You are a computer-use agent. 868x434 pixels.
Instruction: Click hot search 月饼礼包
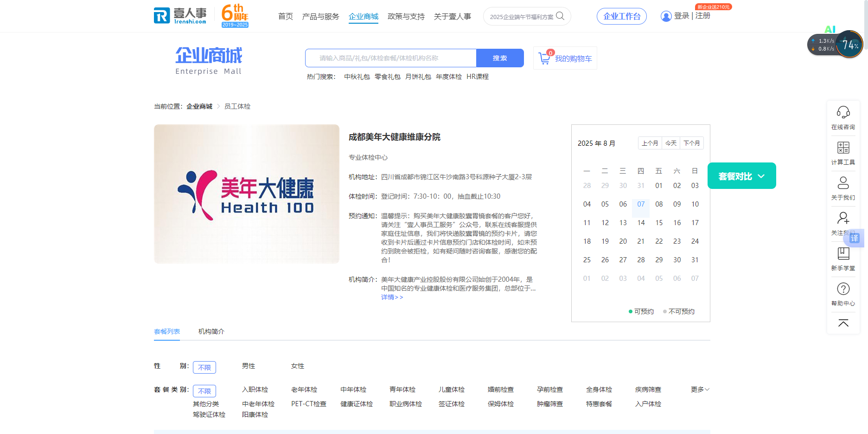click(x=418, y=77)
